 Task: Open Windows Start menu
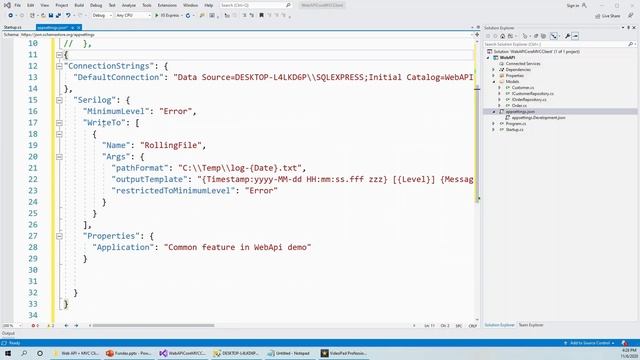click(8, 353)
